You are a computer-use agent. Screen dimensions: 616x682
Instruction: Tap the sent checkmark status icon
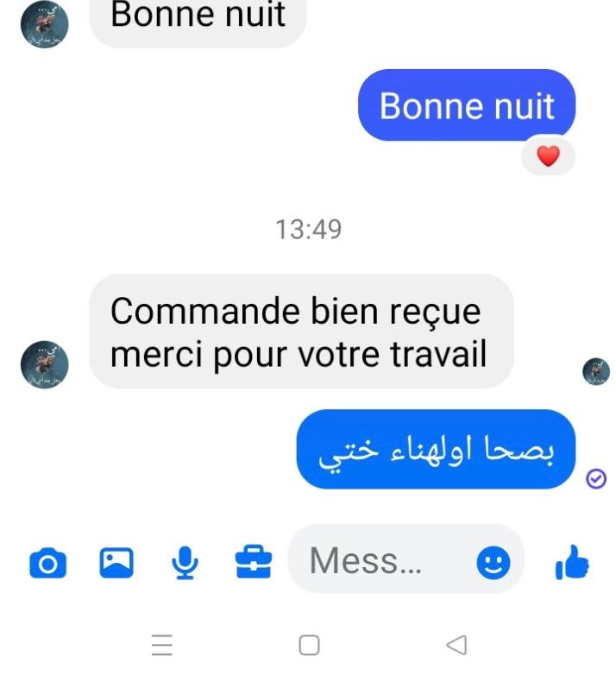click(x=595, y=478)
